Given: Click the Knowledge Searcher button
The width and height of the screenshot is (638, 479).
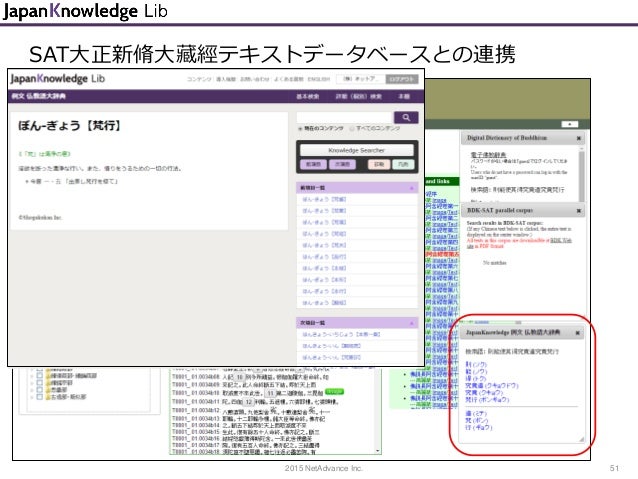Looking at the screenshot, I should [356, 150].
